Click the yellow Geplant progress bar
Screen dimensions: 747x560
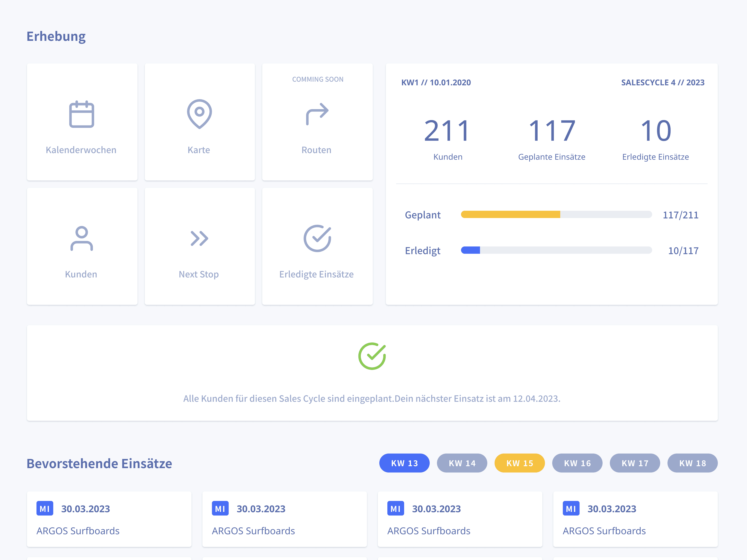click(x=510, y=214)
